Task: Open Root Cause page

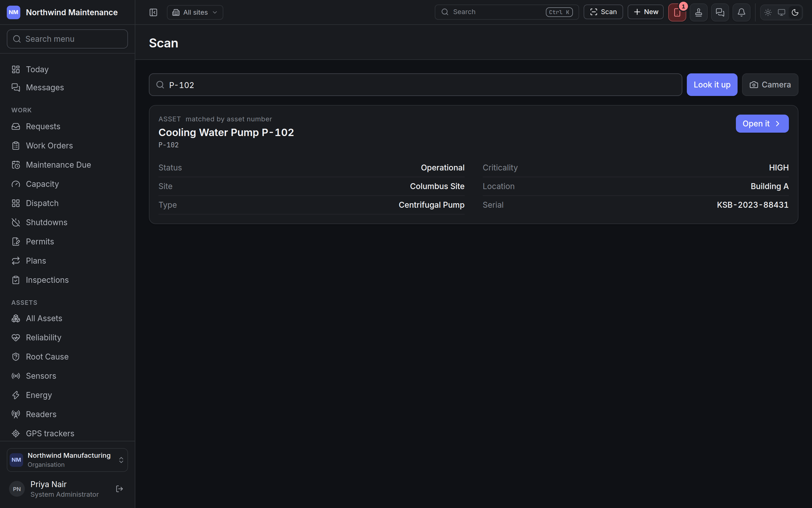Action: pos(67,356)
